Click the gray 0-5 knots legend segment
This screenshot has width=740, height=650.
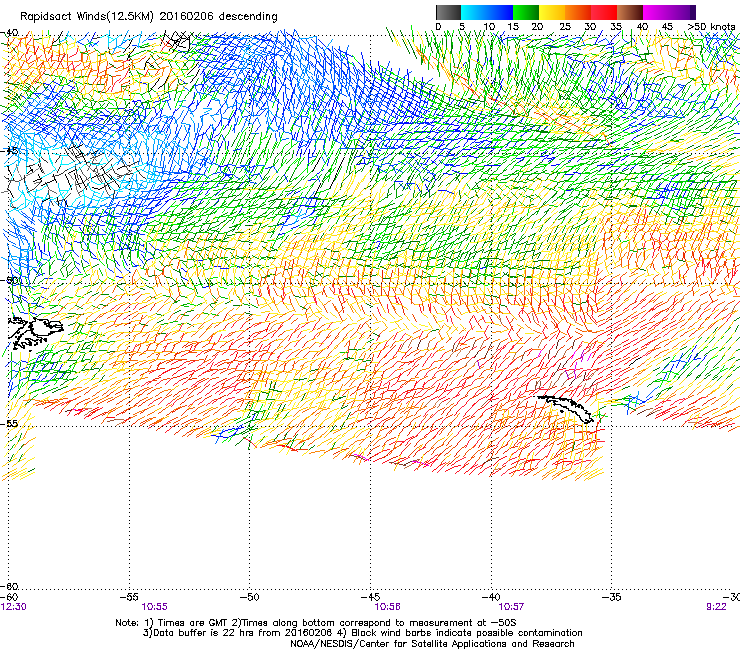click(449, 12)
